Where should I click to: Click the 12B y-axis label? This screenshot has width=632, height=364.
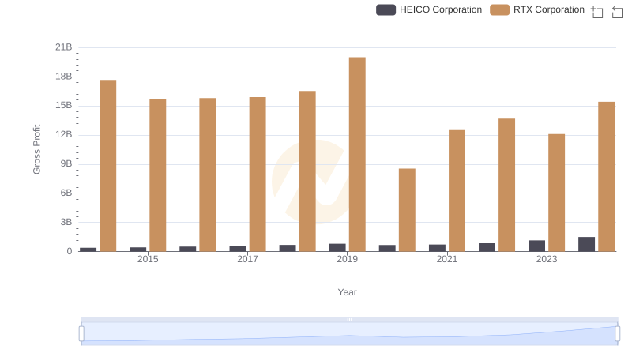tap(64, 134)
